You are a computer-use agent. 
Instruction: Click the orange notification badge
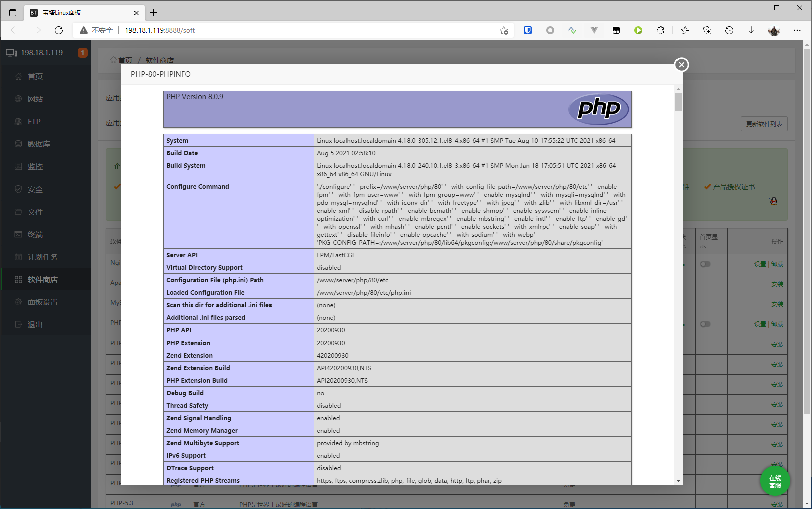click(83, 53)
